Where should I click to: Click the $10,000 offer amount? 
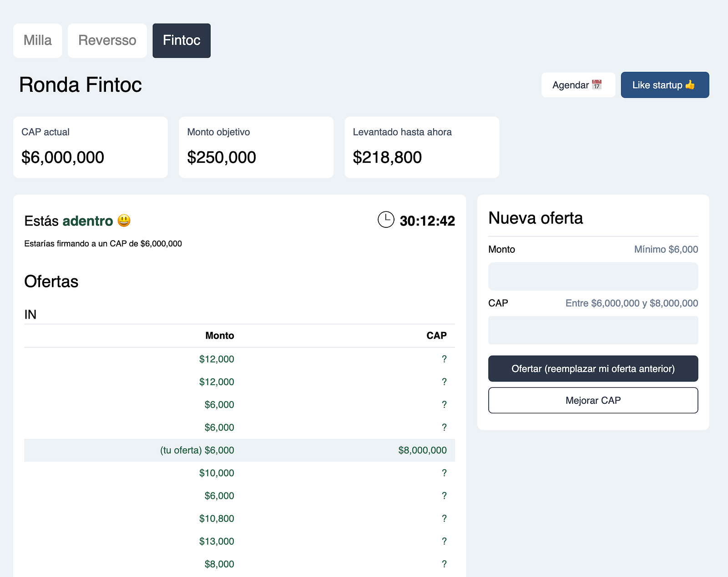(x=217, y=473)
